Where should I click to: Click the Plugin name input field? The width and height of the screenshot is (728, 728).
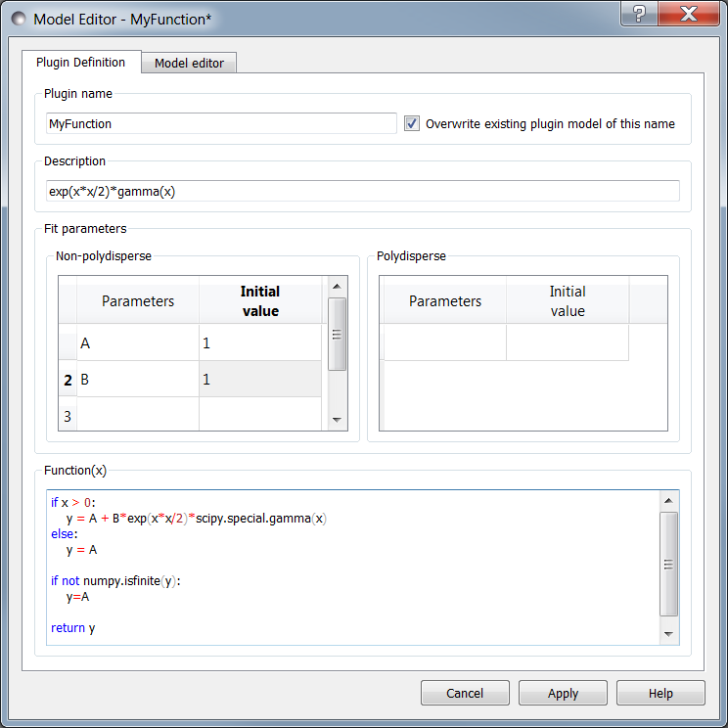221,123
